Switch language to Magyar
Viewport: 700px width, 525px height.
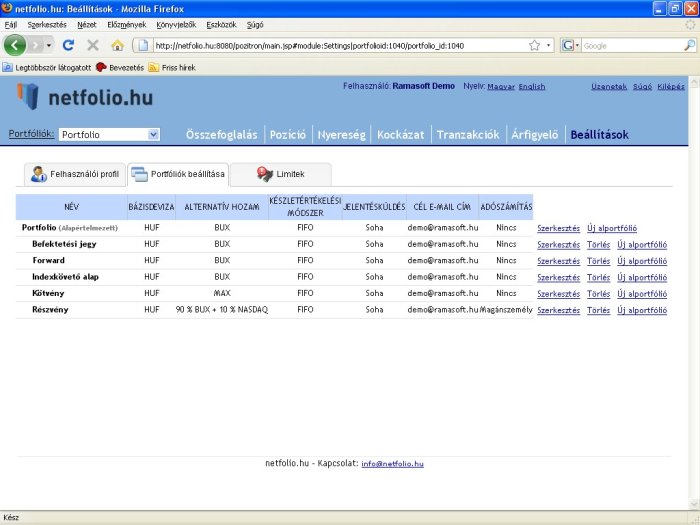point(501,87)
